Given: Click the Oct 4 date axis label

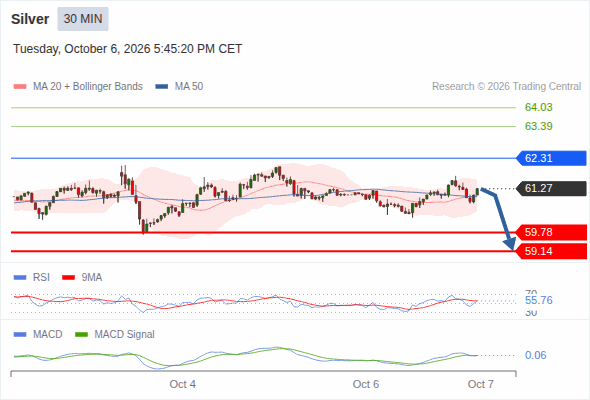Looking at the screenshot, I should [x=182, y=384].
